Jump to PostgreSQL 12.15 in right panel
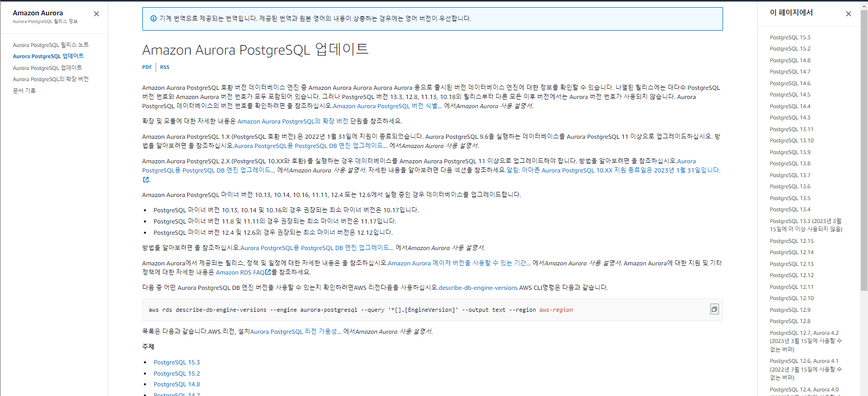 [x=791, y=241]
